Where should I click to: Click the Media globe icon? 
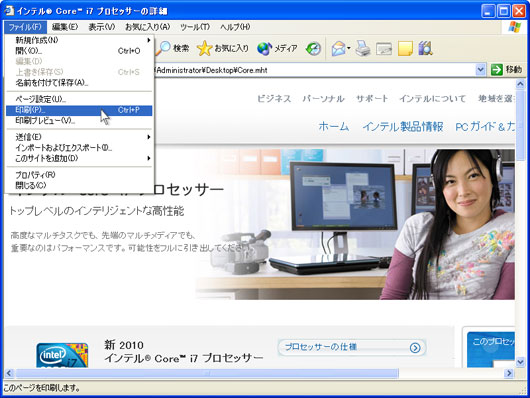click(x=264, y=48)
